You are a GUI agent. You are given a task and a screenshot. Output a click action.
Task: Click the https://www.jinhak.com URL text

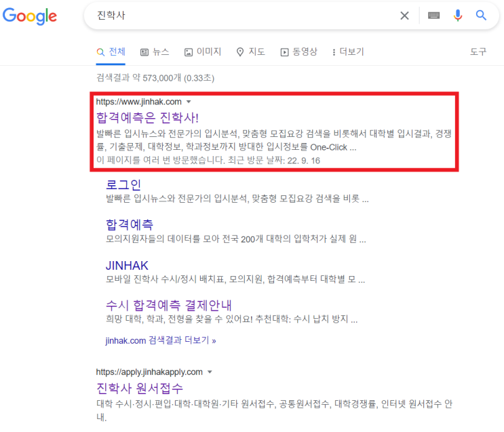click(x=139, y=102)
